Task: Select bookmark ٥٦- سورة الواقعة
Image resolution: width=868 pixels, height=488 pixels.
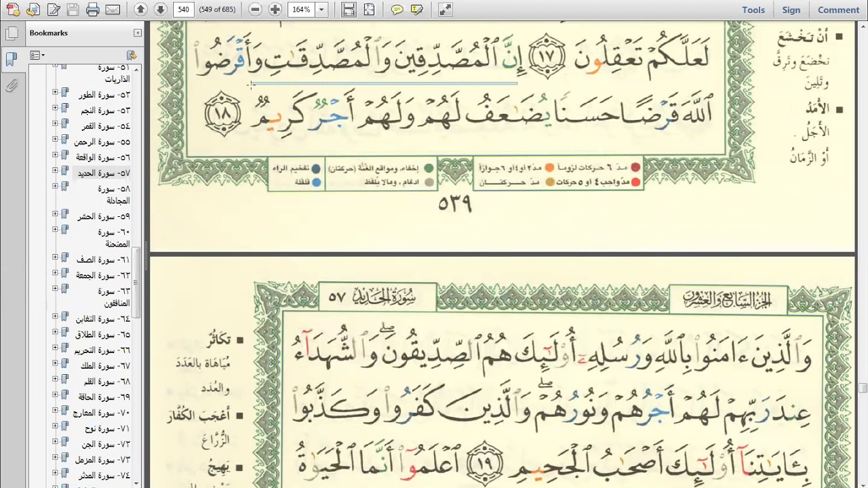Action: pos(102,157)
